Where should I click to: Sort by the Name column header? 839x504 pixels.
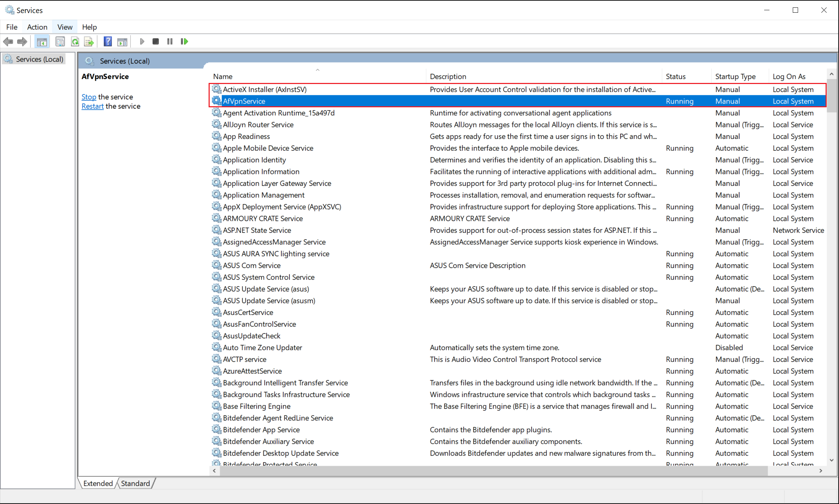(x=318, y=76)
